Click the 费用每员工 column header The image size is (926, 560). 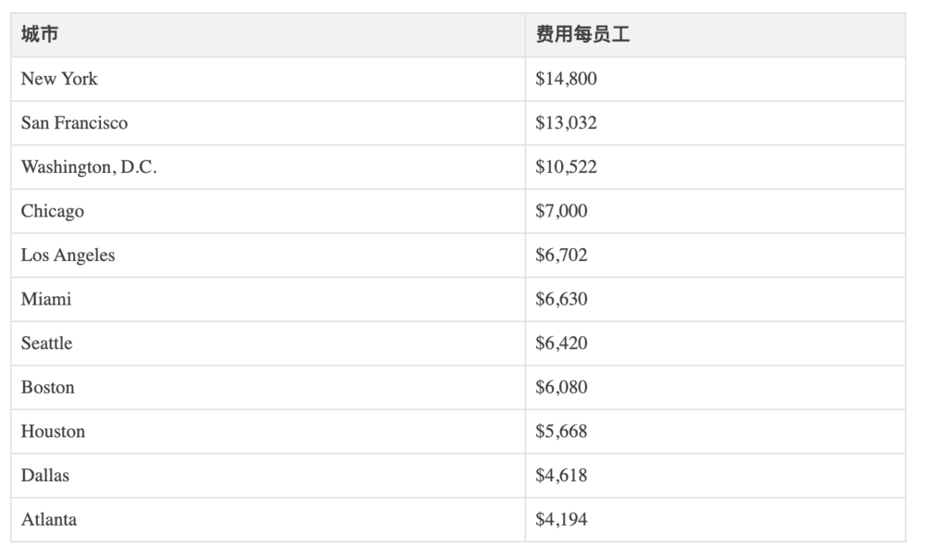[x=582, y=35]
